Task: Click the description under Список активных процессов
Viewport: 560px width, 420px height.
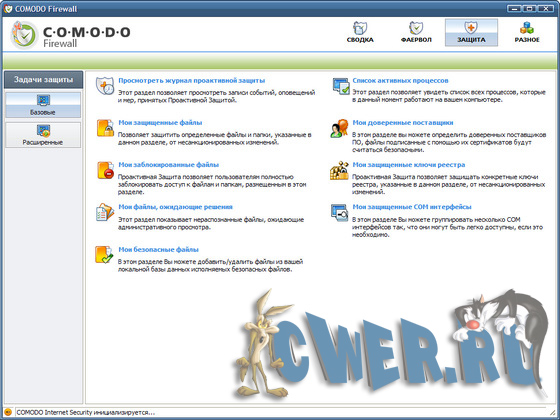Action: click(x=449, y=96)
